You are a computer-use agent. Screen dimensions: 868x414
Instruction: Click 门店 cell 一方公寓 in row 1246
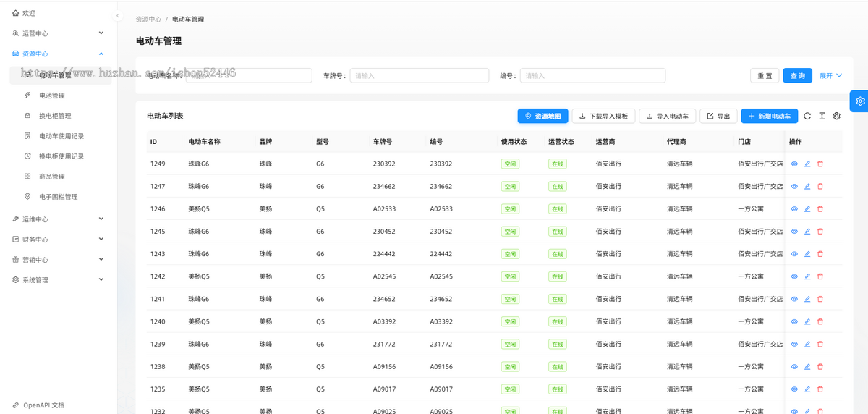pos(750,208)
